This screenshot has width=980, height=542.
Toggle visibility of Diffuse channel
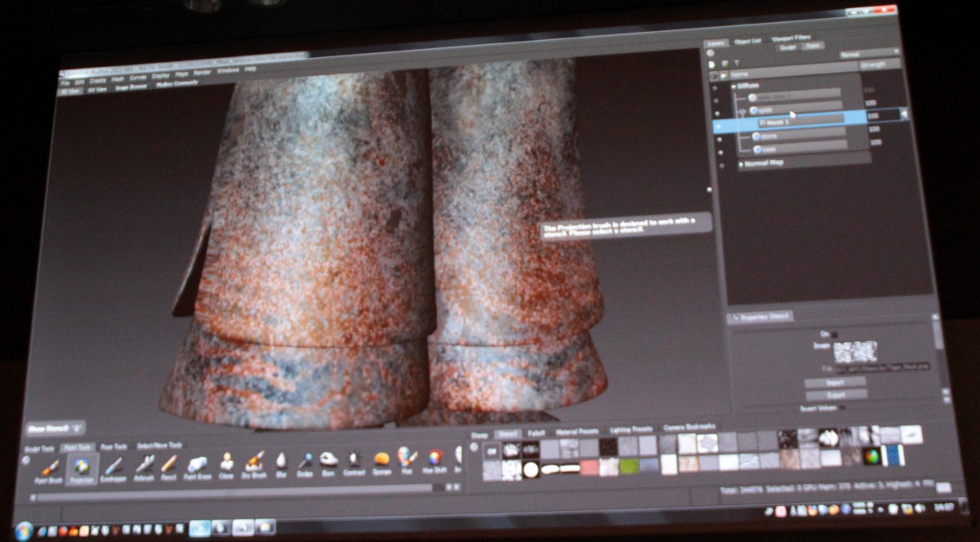coord(715,88)
